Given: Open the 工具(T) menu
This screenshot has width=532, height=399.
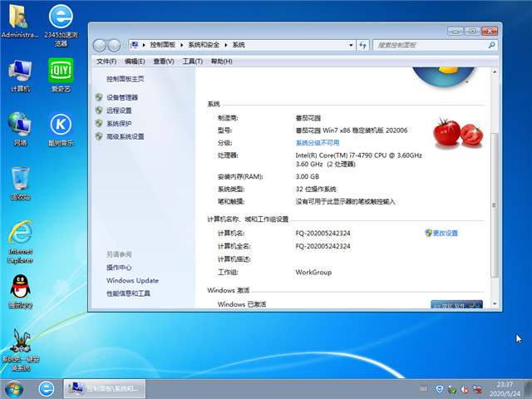Looking at the screenshot, I should point(192,62).
